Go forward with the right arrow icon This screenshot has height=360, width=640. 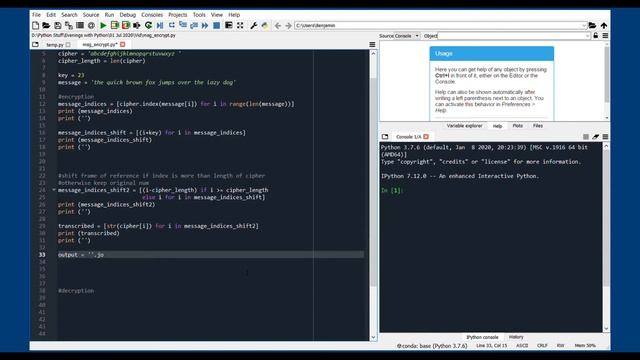click(288, 25)
